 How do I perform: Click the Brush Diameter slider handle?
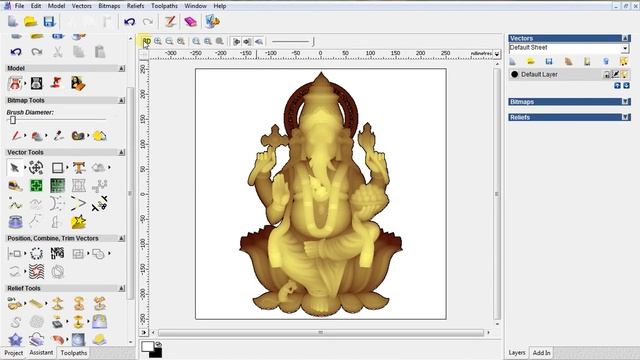pyautogui.click(x=13, y=120)
